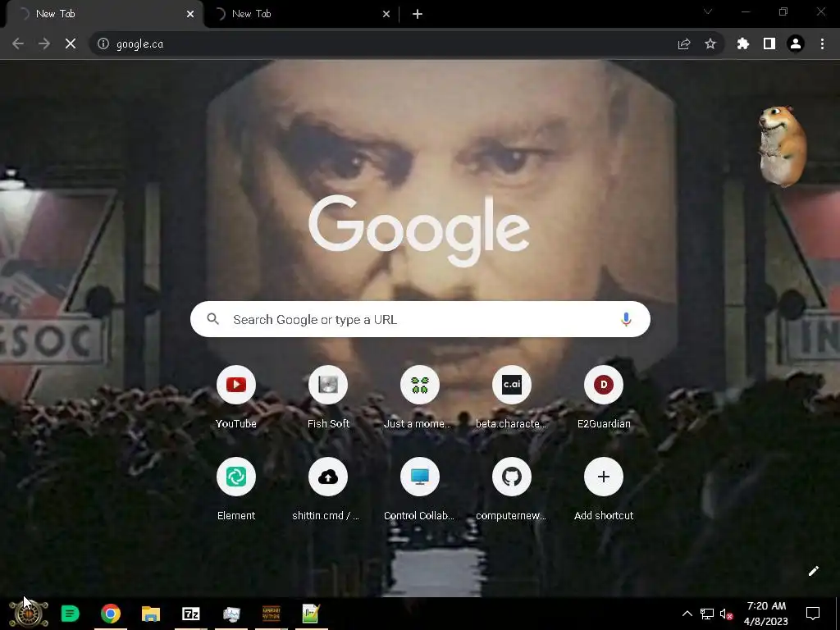Go forward to the next page
This screenshot has width=840, height=630.
(44, 44)
